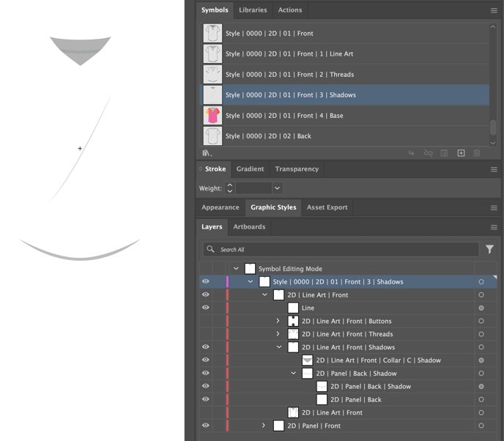Collapse the 2D Line Art Front Shadows group
Image resolution: width=504 pixels, height=441 pixels.
tap(278, 347)
